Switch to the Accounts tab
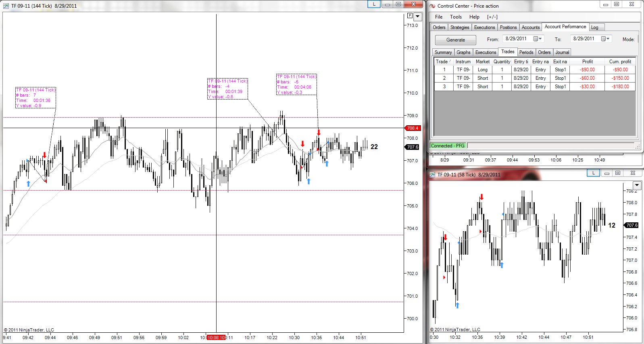Image resolution: width=644 pixels, height=344 pixels. 530,27
